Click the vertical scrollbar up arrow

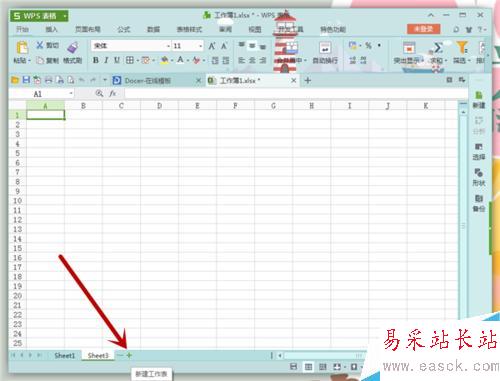coord(463,113)
